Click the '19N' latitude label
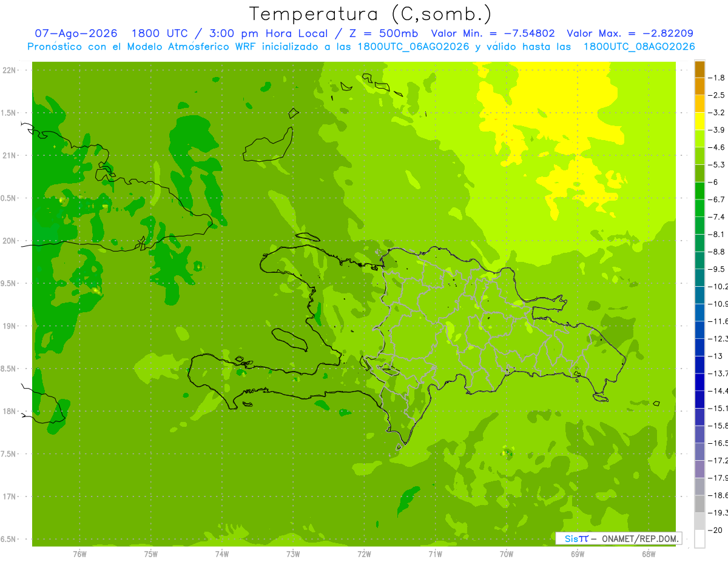Viewport: 728px width, 562px height. pyautogui.click(x=10, y=326)
